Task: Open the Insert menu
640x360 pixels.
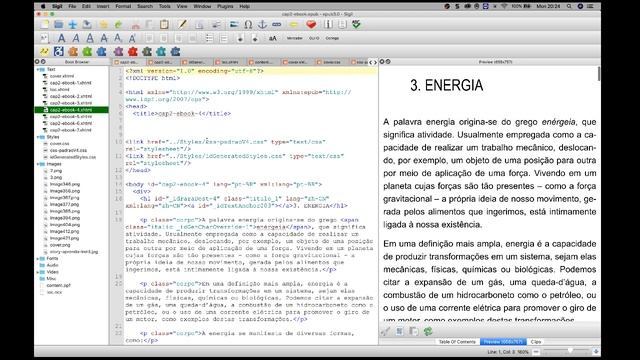Action: [103, 6]
